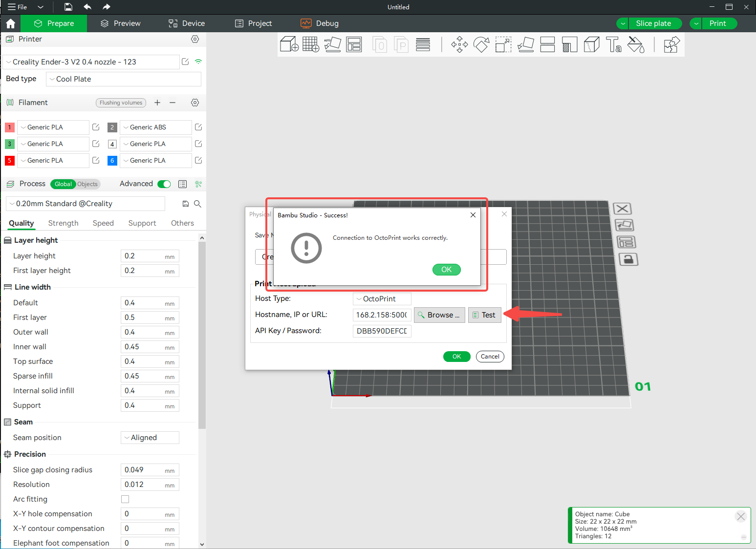
Task: Open the Slice plate options arrow
Action: tap(623, 23)
